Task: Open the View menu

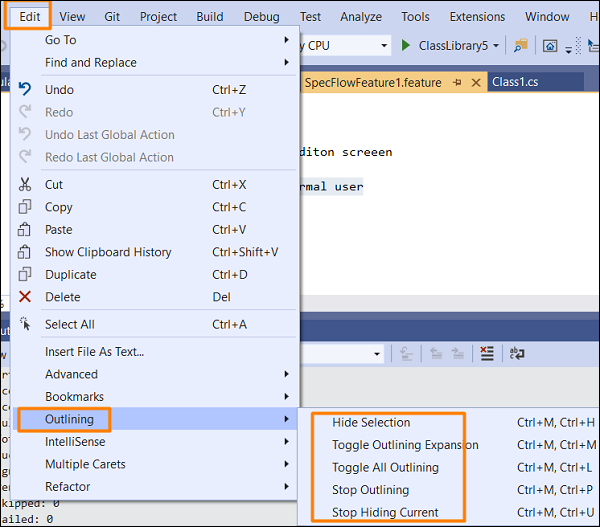Action: pyautogui.click(x=72, y=16)
